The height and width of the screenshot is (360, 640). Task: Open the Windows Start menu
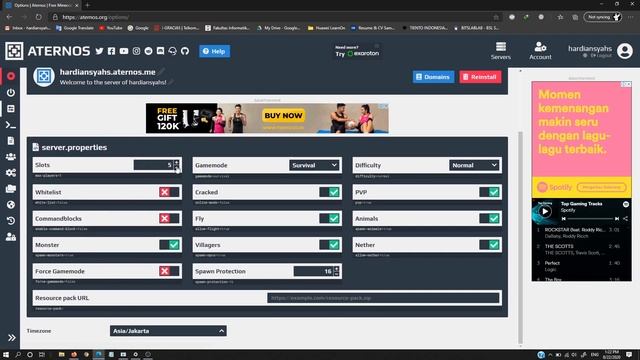click(x=6, y=355)
